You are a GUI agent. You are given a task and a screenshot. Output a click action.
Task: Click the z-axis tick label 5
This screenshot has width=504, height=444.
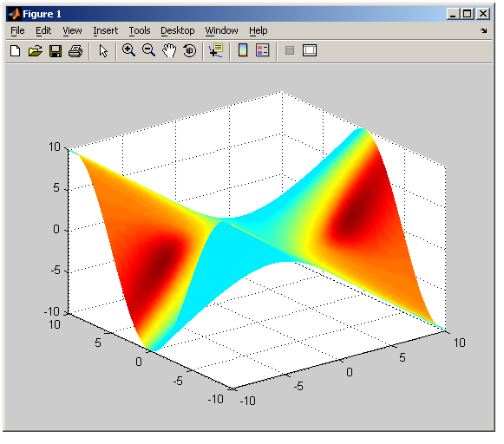[x=56, y=187]
